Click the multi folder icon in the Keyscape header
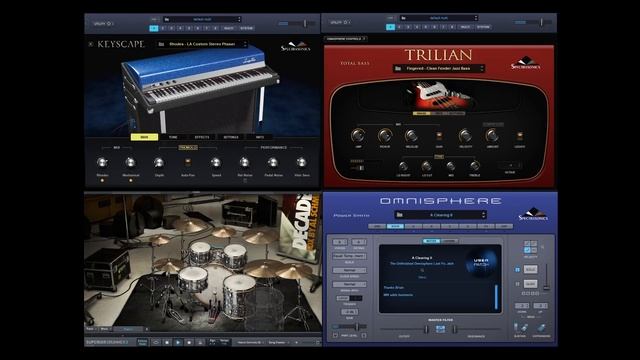 (167, 19)
